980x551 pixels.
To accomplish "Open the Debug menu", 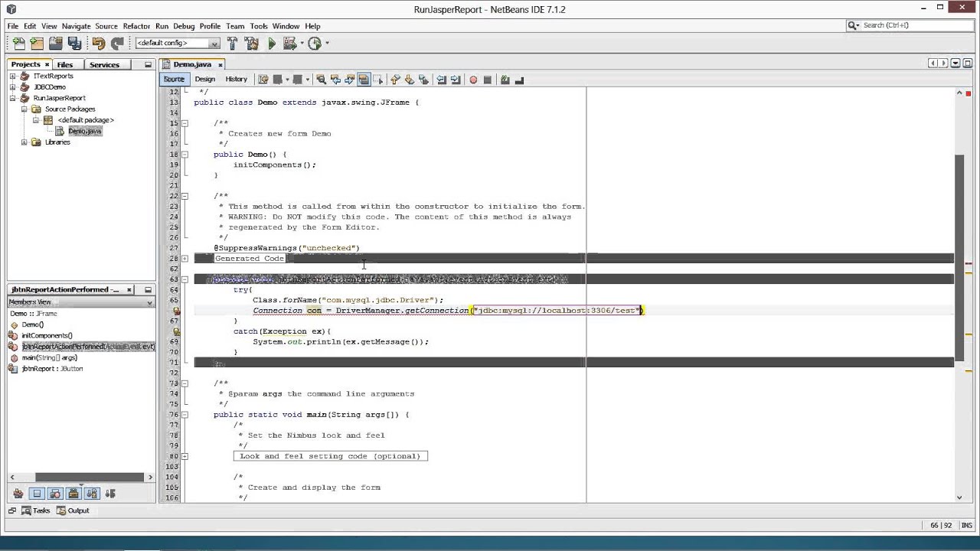I will (184, 26).
